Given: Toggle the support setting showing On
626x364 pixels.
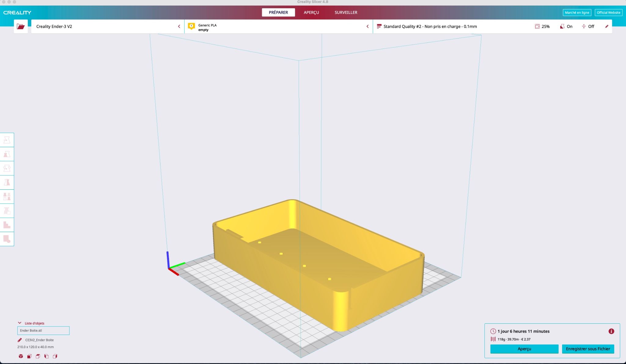Looking at the screenshot, I should (566, 27).
